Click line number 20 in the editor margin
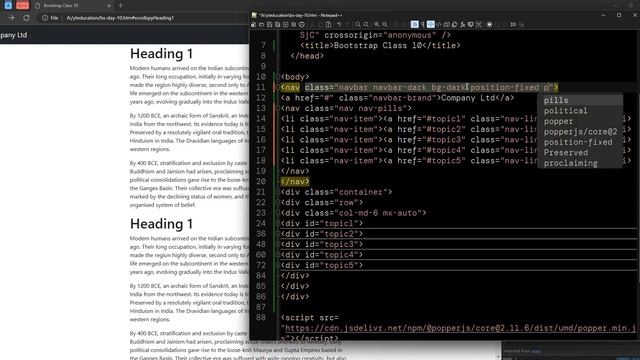Image resolution: width=640 pixels, height=360 pixels. tap(261, 182)
